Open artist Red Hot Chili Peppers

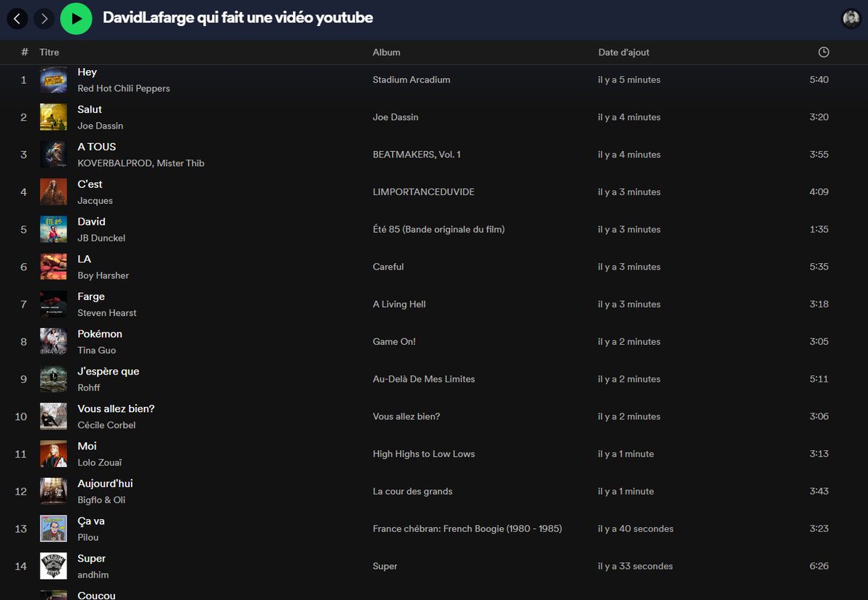(124, 88)
